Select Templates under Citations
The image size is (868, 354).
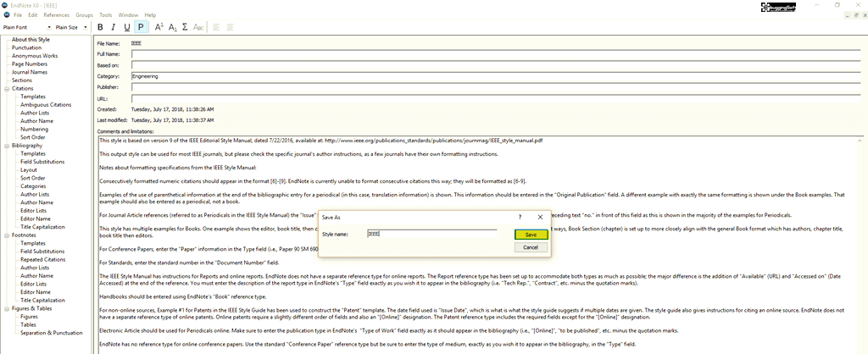coord(33,97)
